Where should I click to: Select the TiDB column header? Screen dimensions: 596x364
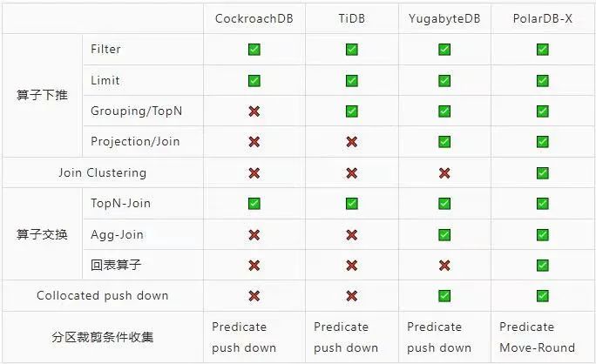tap(351, 18)
